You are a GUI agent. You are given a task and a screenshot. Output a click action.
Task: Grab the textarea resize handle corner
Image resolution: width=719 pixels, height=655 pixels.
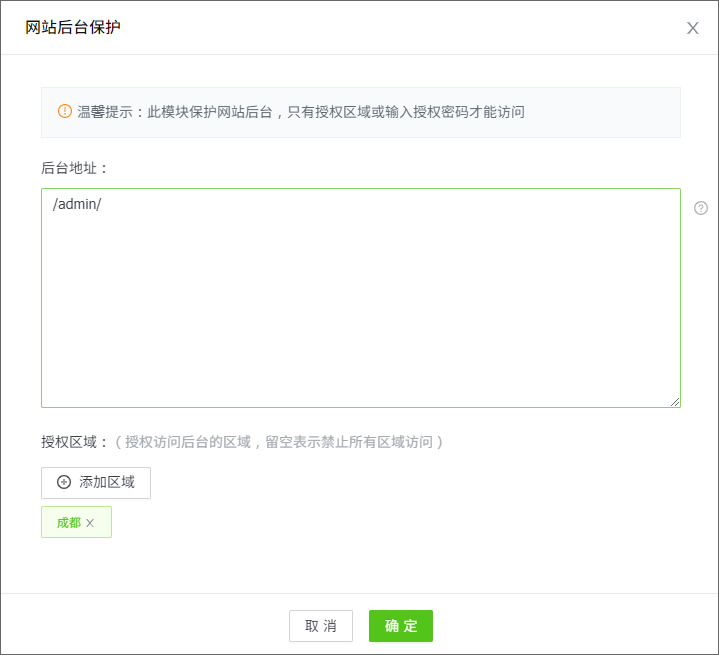click(x=675, y=402)
